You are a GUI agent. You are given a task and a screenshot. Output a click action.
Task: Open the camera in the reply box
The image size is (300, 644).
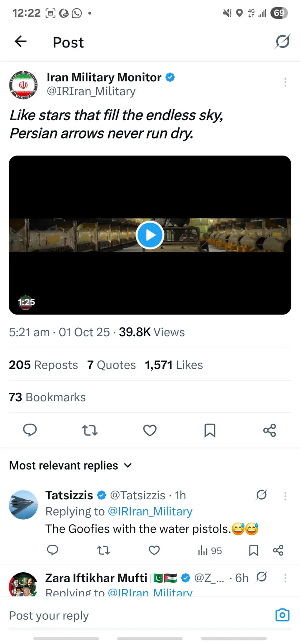(x=282, y=615)
